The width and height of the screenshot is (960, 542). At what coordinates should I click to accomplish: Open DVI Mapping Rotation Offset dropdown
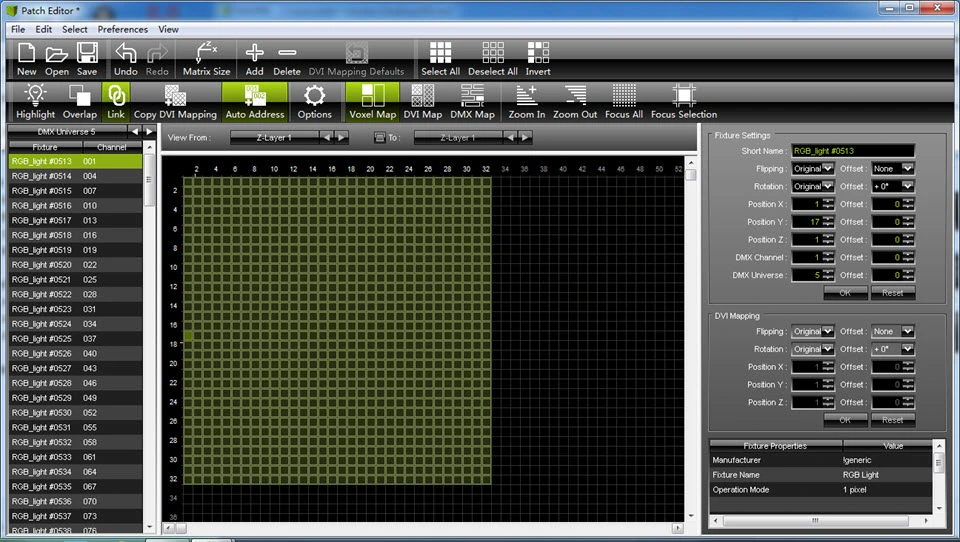coord(893,349)
